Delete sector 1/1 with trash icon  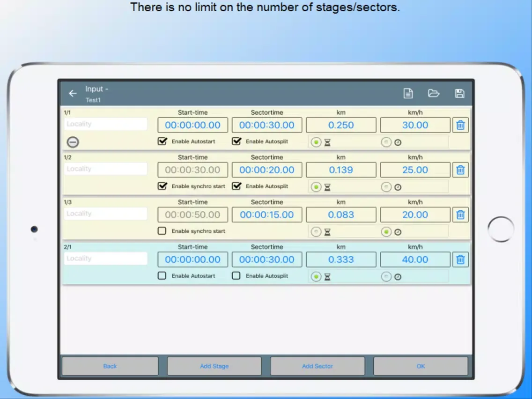tap(460, 125)
